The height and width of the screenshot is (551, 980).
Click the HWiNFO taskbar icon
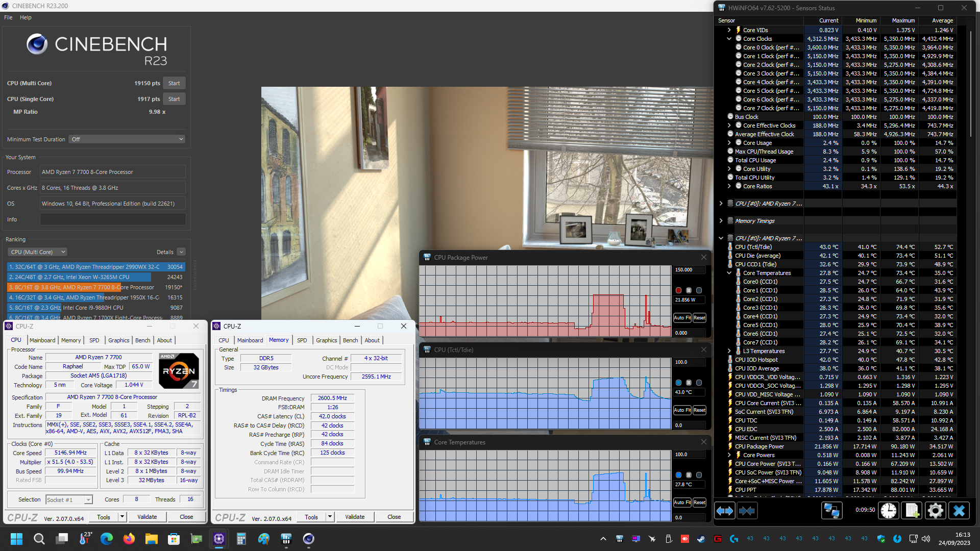(286, 539)
